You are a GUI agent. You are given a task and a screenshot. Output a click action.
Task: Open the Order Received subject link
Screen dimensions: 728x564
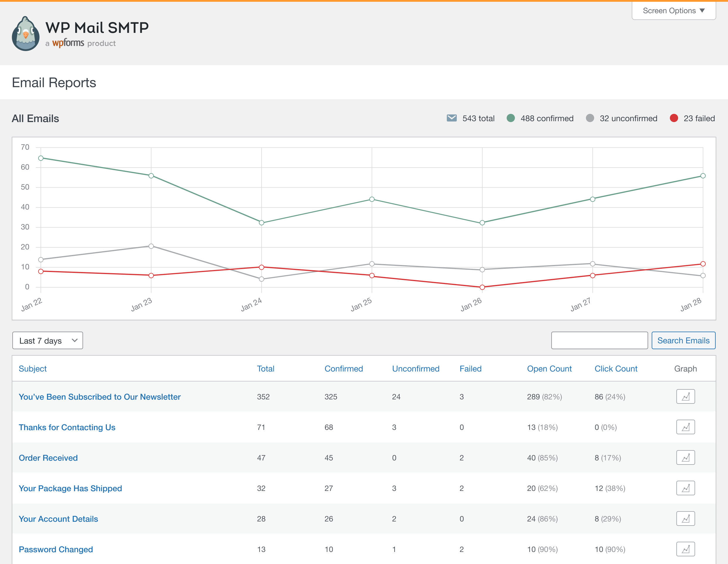(x=48, y=458)
